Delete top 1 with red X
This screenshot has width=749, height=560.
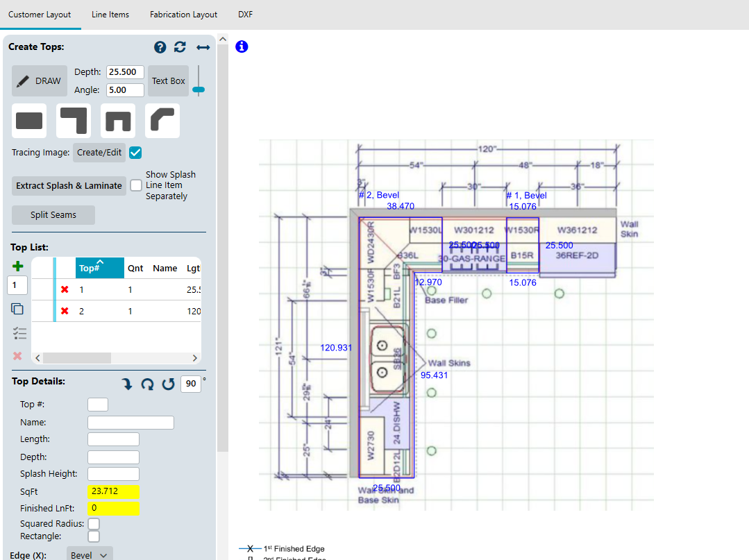click(65, 289)
